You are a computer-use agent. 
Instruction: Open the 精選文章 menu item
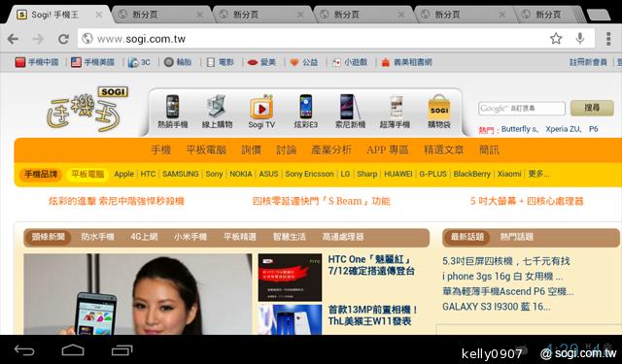click(x=444, y=149)
